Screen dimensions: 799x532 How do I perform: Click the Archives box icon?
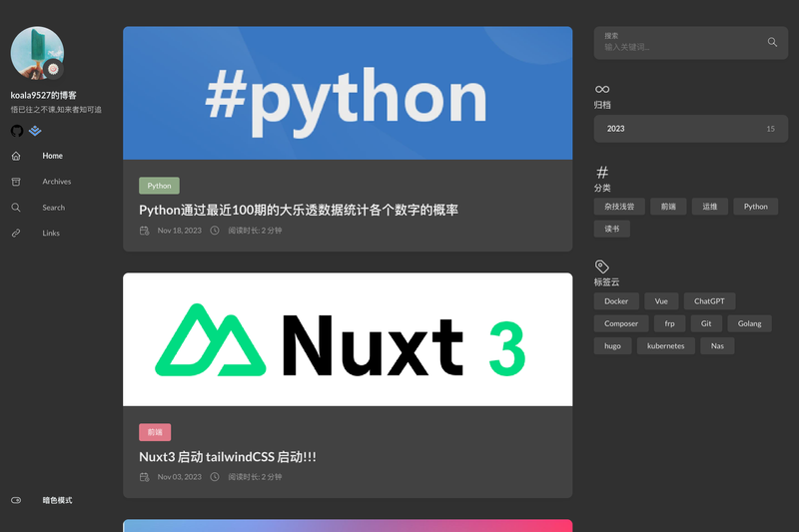tap(16, 182)
